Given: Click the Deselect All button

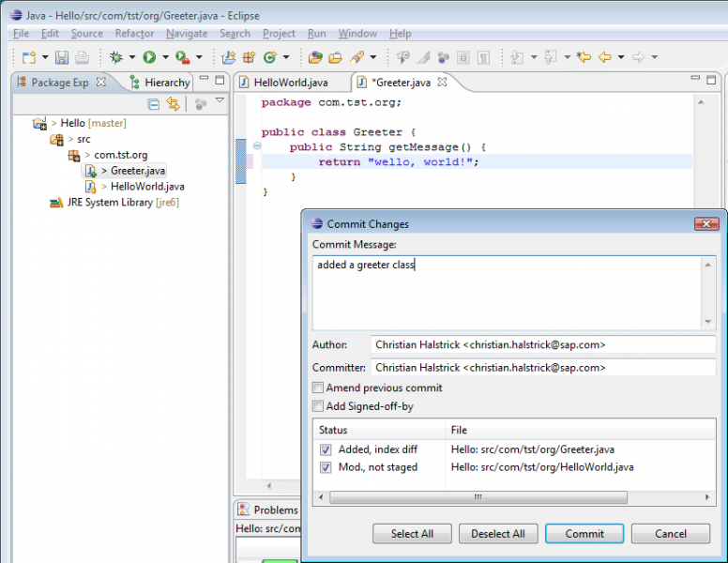Looking at the screenshot, I should click(x=498, y=534).
